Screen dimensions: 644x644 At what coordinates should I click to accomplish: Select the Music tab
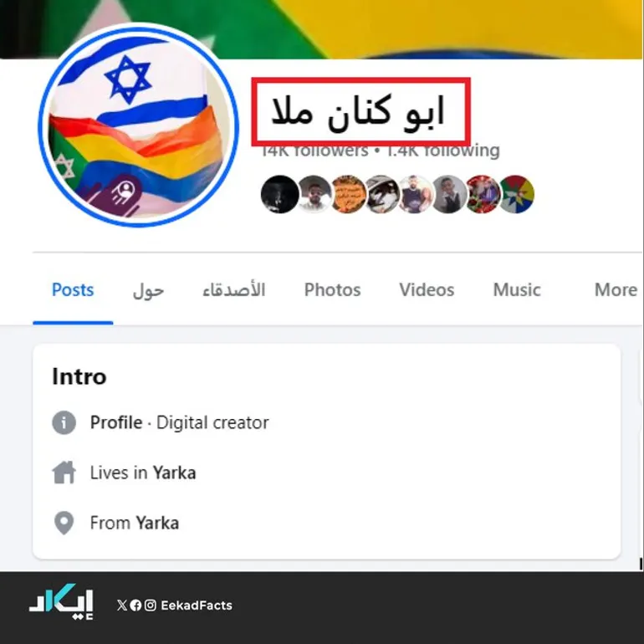[x=517, y=290]
